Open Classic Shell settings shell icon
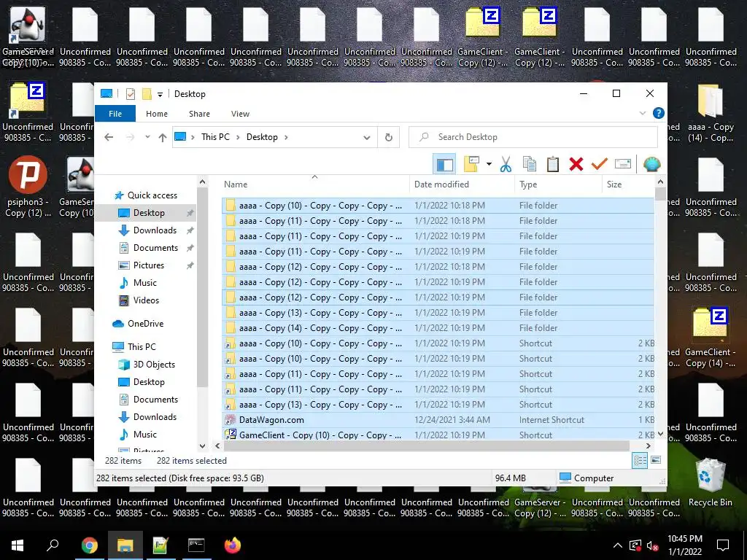Image resolution: width=747 pixels, height=560 pixels. (651, 164)
